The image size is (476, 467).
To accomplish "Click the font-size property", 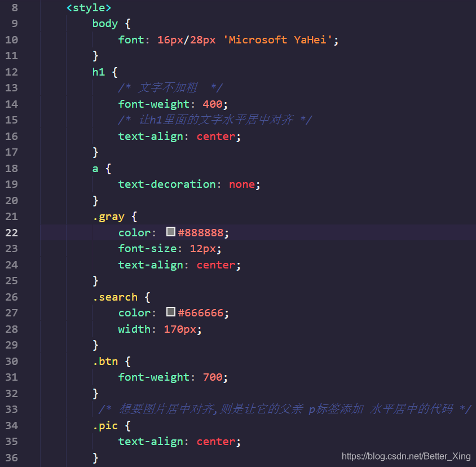I will pos(148,249).
